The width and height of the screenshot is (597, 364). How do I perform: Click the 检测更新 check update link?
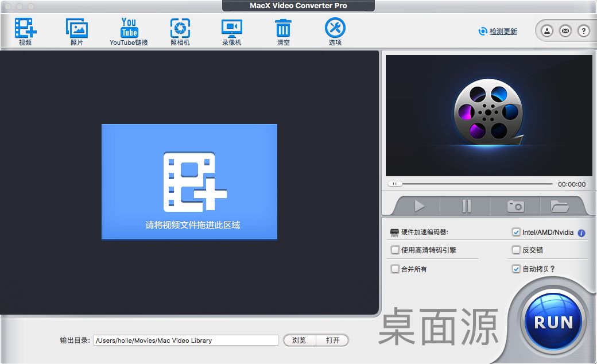[x=503, y=31]
